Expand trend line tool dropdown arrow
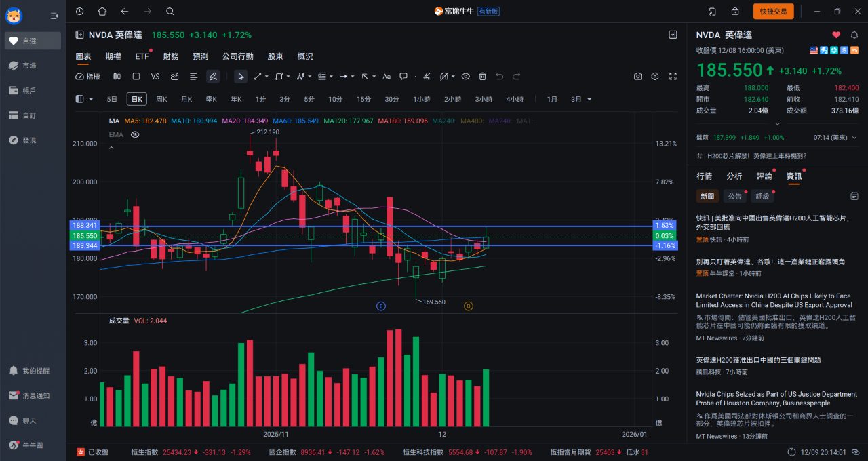The image size is (868, 461). pos(267,77)
